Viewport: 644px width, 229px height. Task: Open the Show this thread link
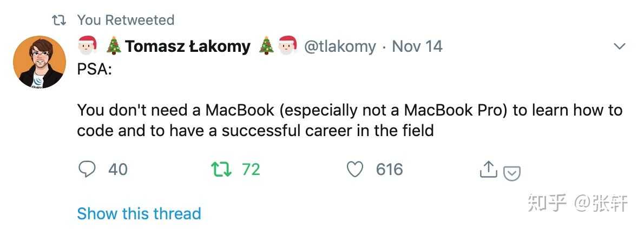139,213
